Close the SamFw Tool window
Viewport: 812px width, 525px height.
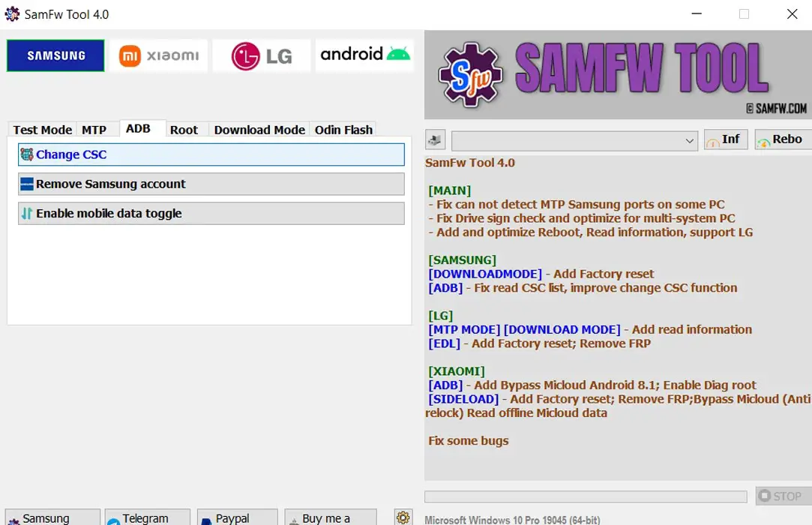point(792,14)
